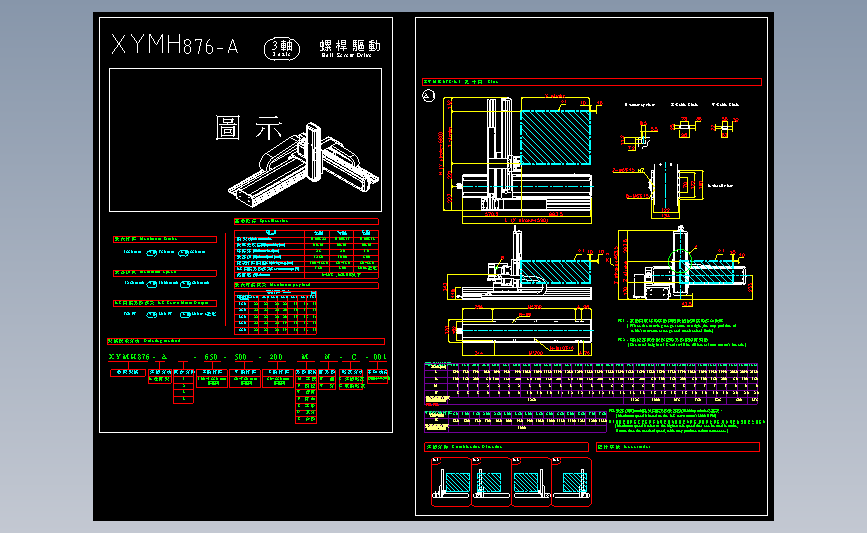This screenshot has width=867, height=533.
Task: Click the 200 value in the ordering code
Action: pos(275,357)
